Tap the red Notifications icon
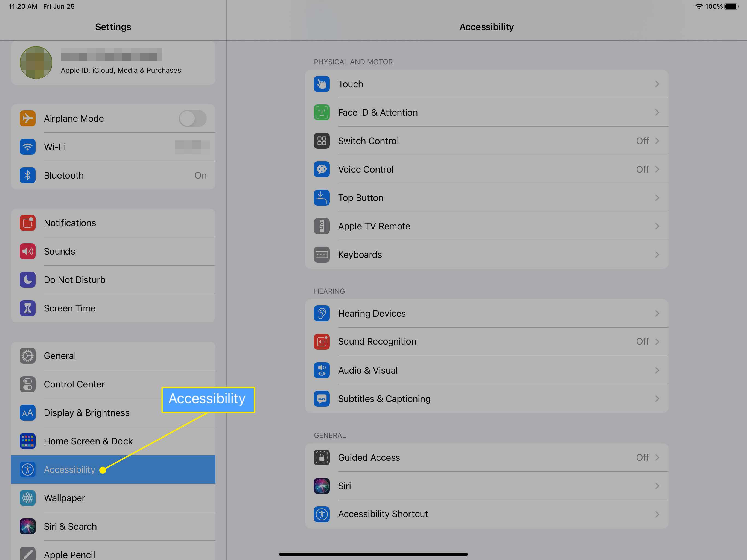 27,223
